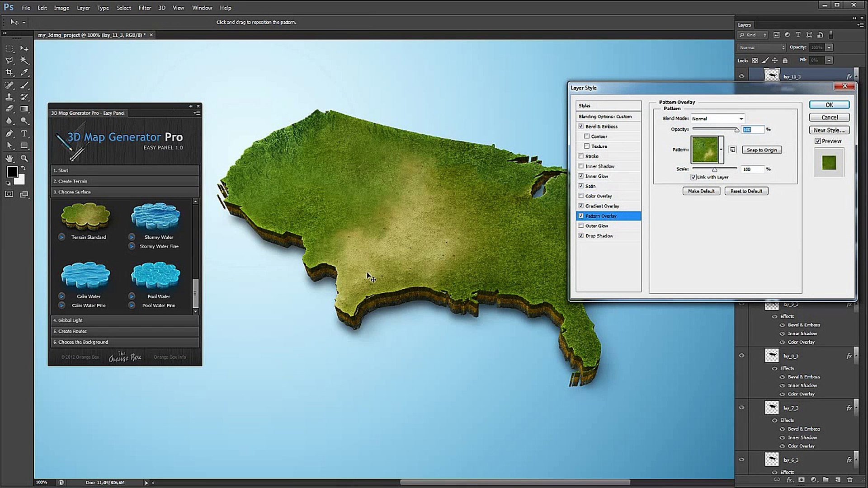The image size is (868, 488).
Task: Select the Eraser tool
Action: (x=9, y=109)
